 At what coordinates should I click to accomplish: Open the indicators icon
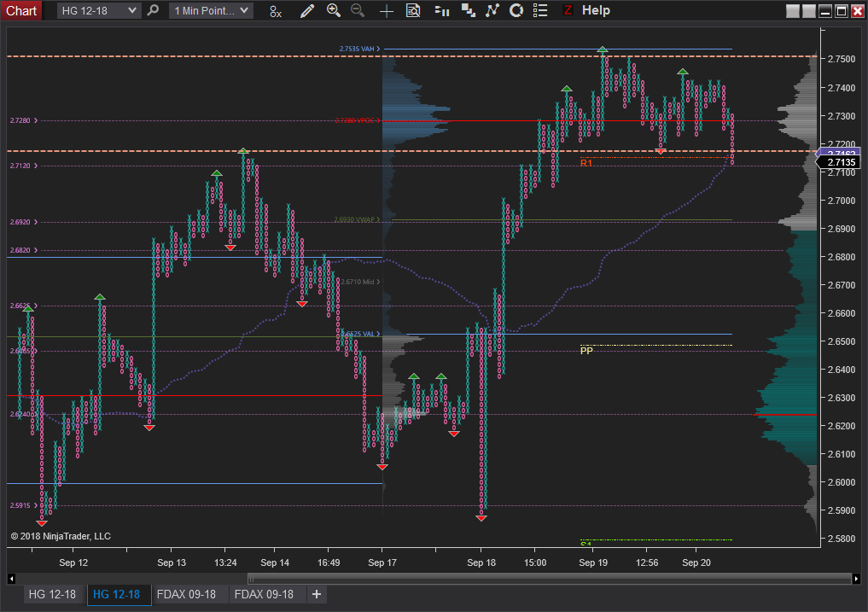[x=492, y=10]
